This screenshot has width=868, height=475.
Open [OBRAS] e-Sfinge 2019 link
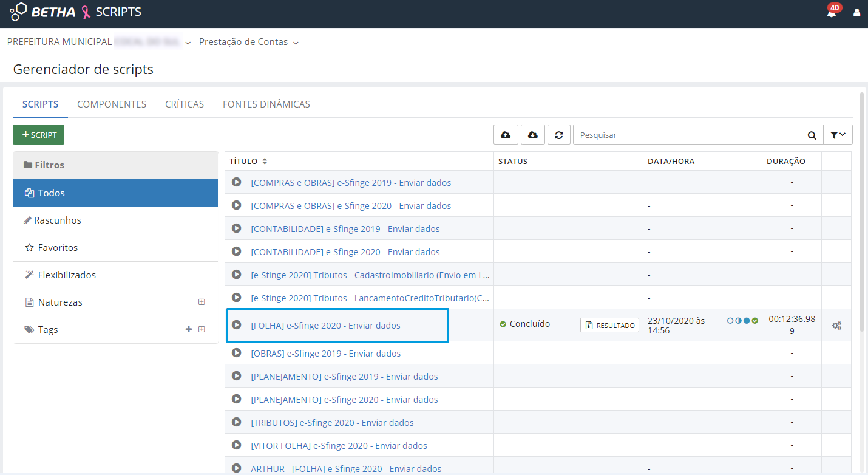point(325,353)
